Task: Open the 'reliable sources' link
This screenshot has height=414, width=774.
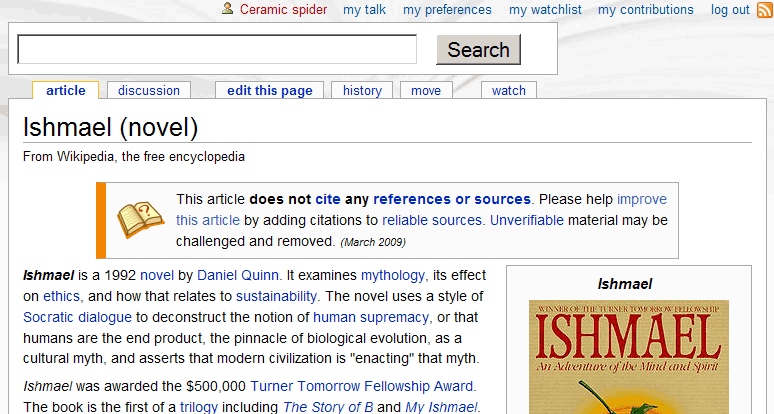Action: click(432, 220)
